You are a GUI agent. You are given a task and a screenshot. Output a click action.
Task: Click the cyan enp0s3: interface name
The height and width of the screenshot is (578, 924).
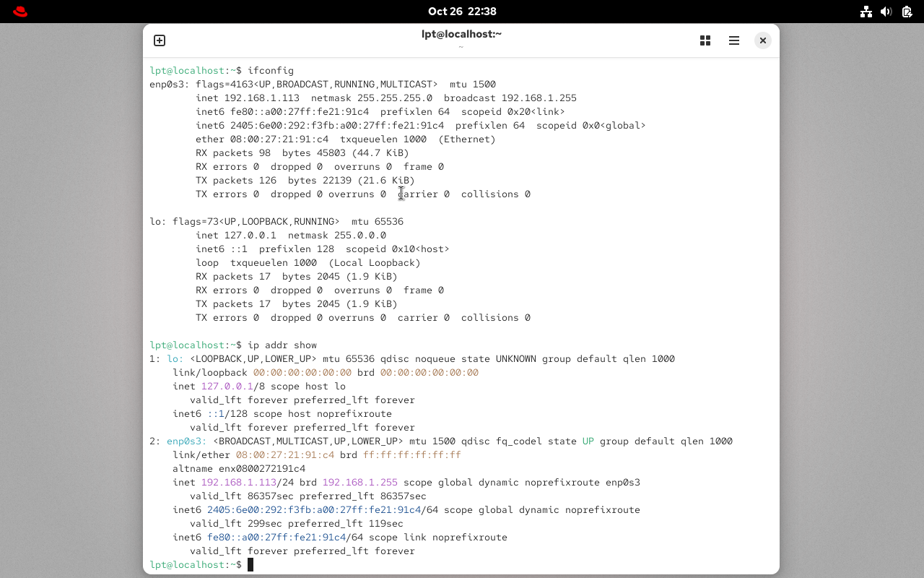[186, 441]
